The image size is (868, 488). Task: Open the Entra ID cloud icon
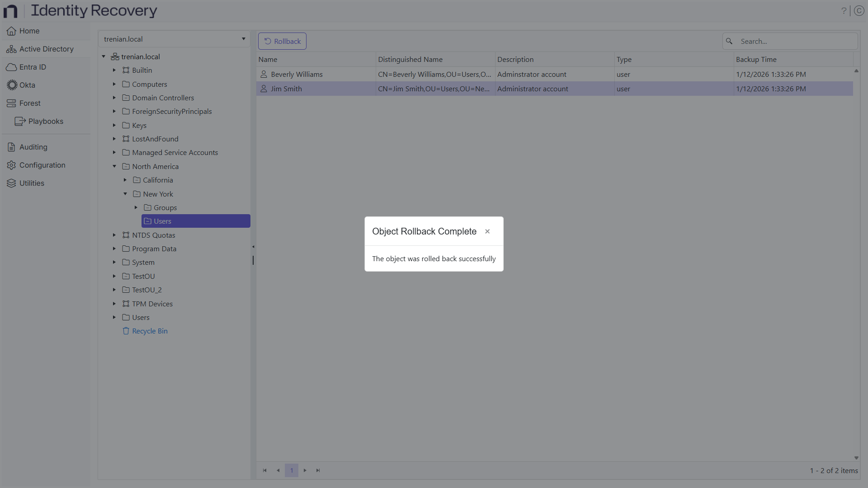tap(10, 67)
